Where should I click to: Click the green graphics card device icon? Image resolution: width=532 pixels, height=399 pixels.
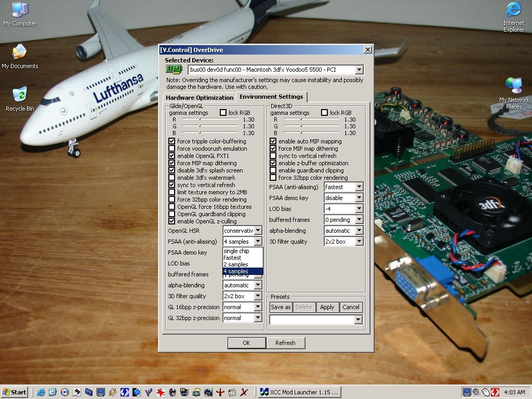[x=174, y=69]
